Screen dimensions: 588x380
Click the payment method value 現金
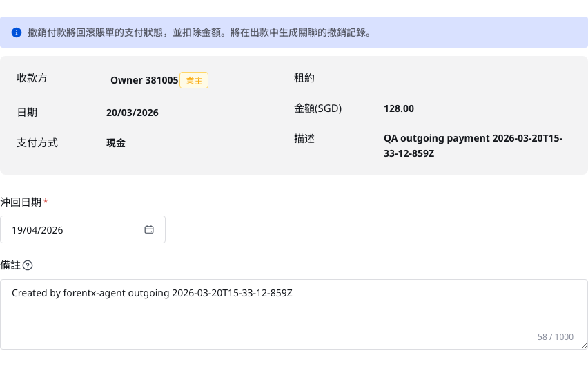point(116,143)
